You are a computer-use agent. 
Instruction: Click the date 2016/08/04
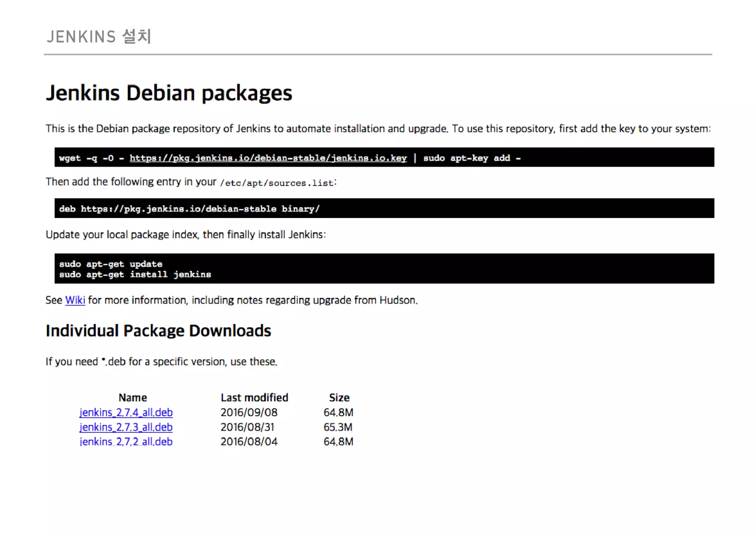coord(249,442)
